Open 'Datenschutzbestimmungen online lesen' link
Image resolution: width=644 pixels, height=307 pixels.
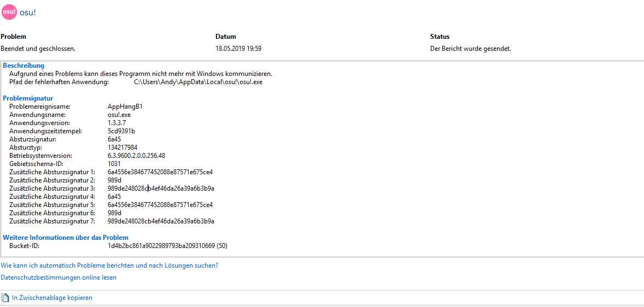(x=58, y=278)
